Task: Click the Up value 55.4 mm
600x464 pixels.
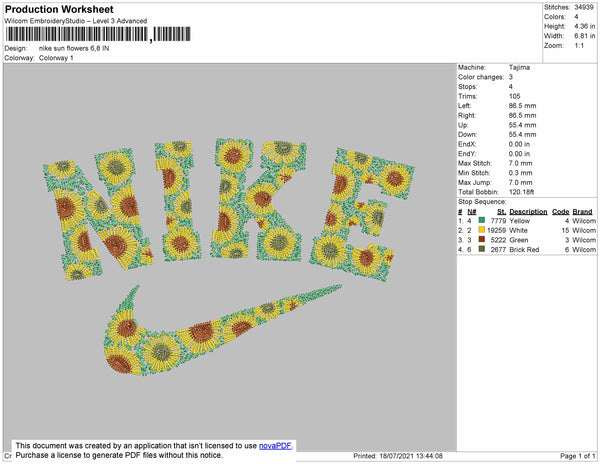Action: pos(522,125)
